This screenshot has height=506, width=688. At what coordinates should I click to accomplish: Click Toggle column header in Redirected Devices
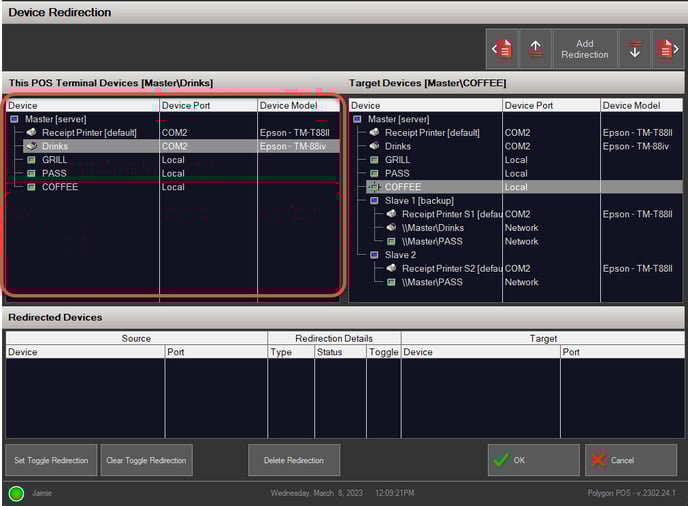pos(383,352)
